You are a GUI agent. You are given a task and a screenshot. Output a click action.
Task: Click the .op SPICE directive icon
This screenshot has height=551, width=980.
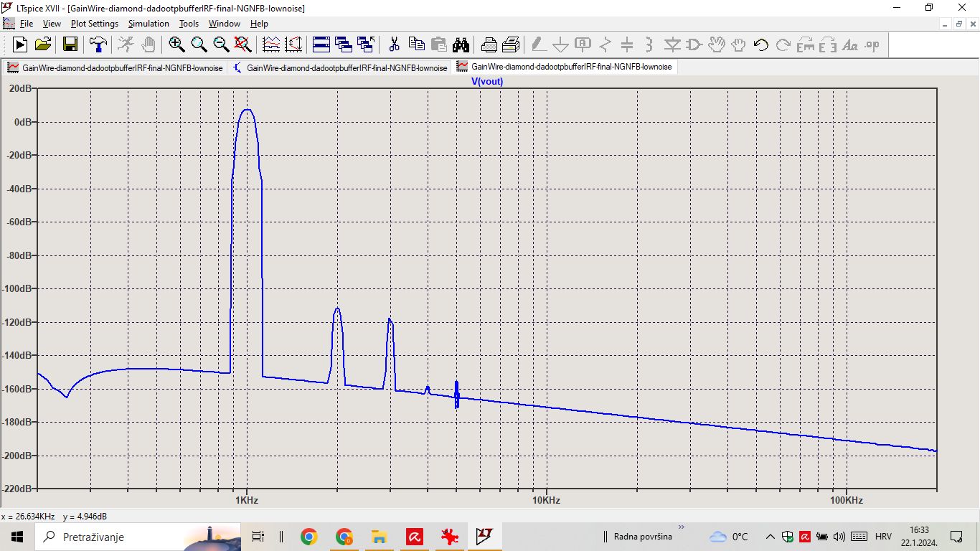point(872,44)
